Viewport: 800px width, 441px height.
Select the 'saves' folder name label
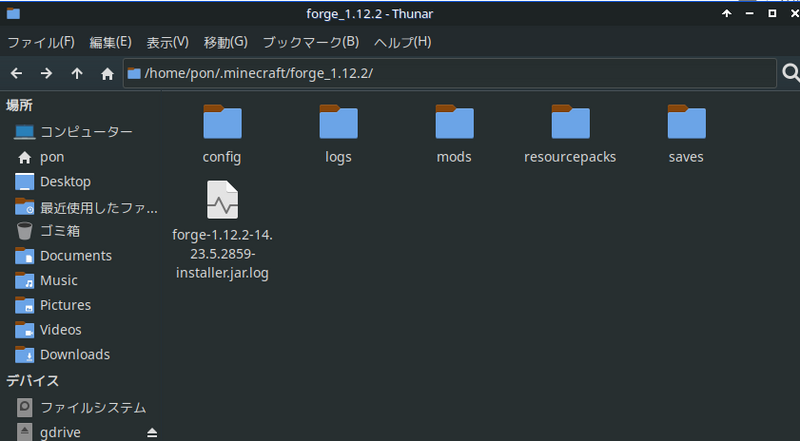point(686,157)
